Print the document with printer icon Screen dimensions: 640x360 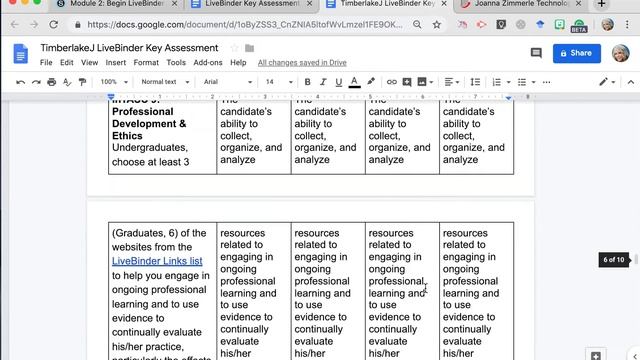click(x=51, y=82)
